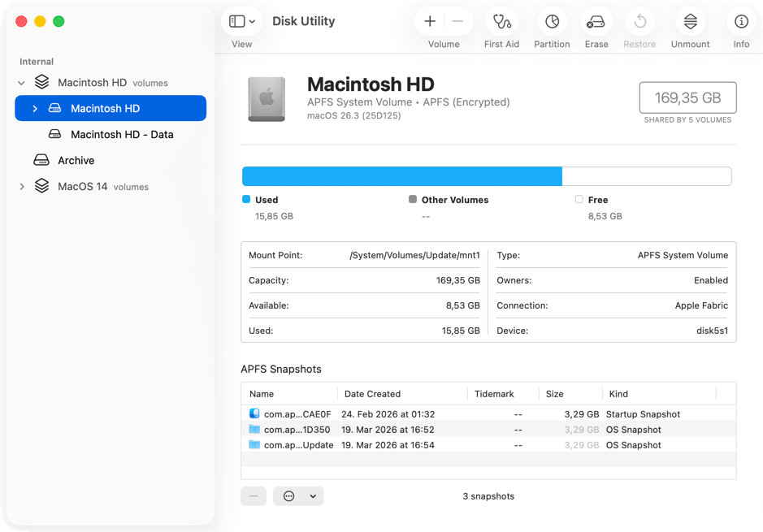The width and height of the screenshot is (763, 532).
Task: Click the Macintosh HD - Data drive icon
Action: [55, 134]
